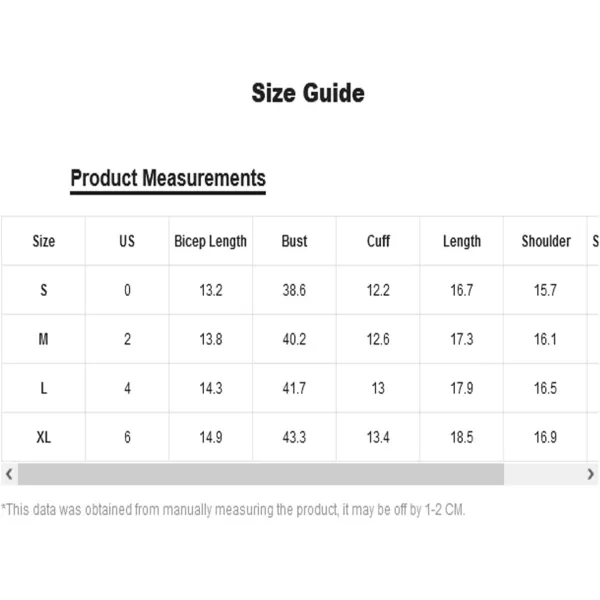600x600 pixels.
Task: Click the scrollbar left arrow
Action: (9, 474)
